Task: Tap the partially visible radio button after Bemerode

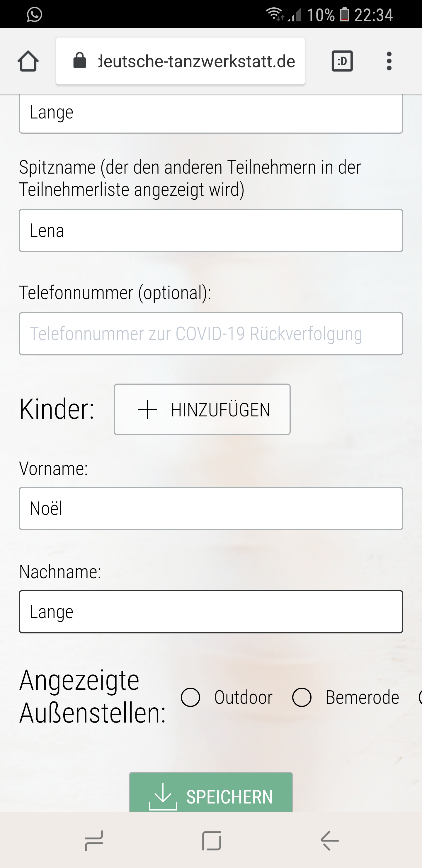Action: [x=420, y=697]
